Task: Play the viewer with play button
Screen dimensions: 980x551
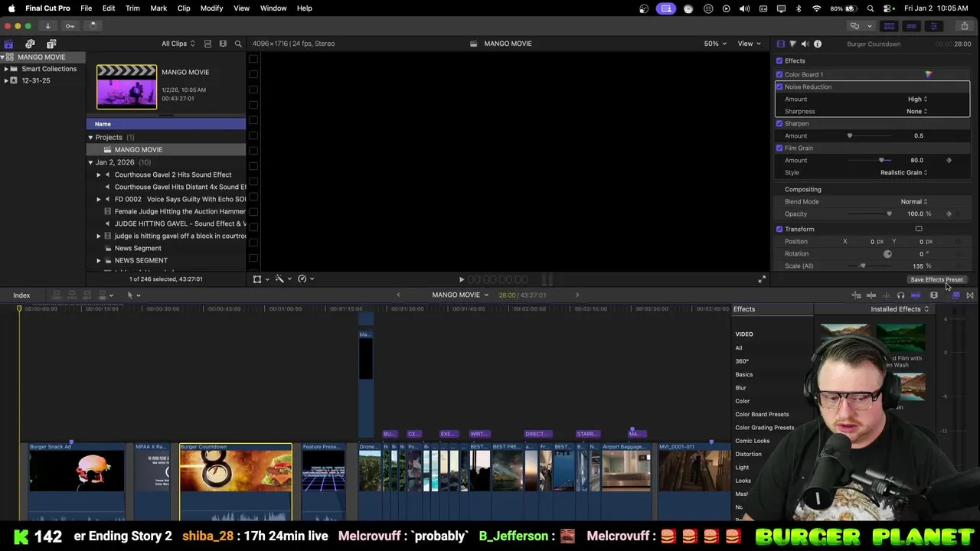Action: coord(461,280)
